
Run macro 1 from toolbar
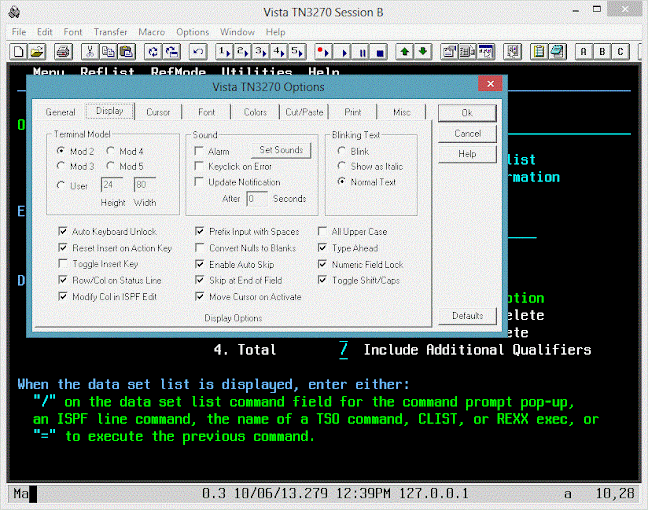point(225,52)
